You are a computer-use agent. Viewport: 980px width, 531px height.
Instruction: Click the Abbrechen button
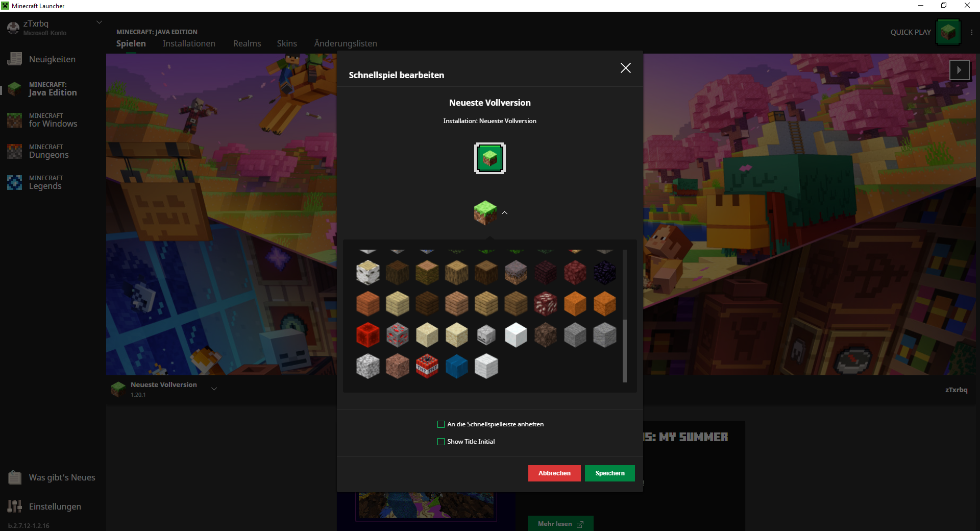(554, 473)
